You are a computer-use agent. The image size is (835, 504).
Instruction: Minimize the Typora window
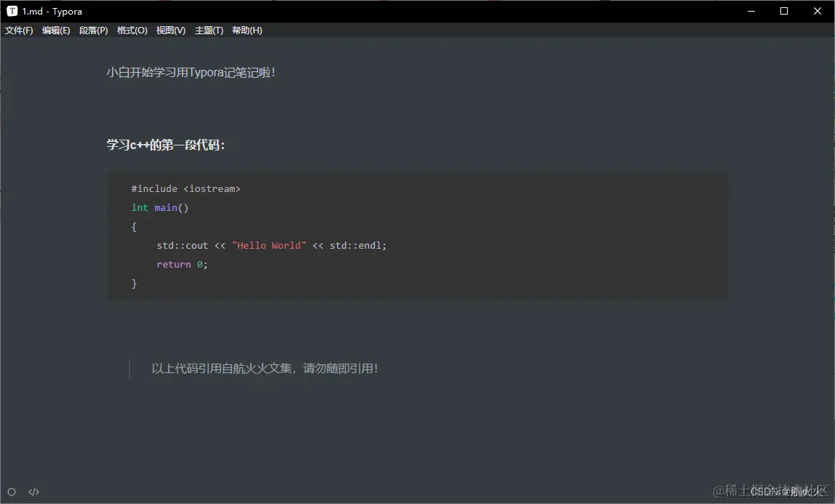click(751, 11)
